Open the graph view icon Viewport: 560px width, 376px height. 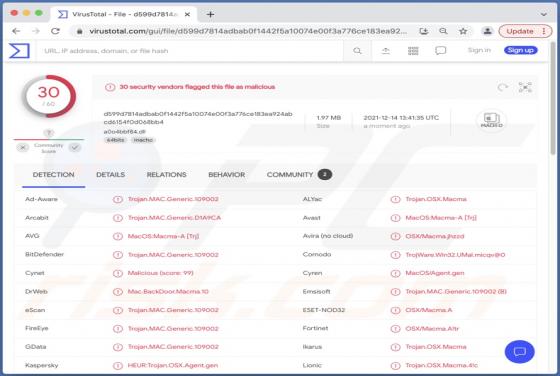point(525,87)
